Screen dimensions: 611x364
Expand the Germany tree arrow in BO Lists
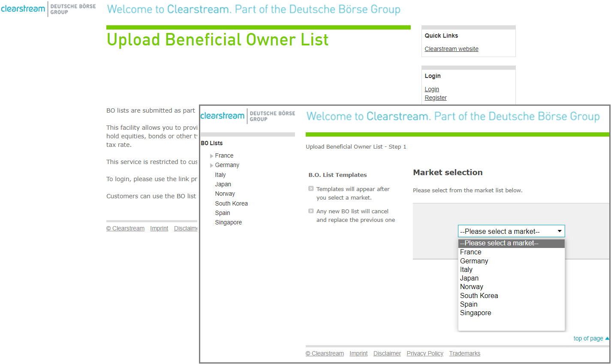(212, 165)
